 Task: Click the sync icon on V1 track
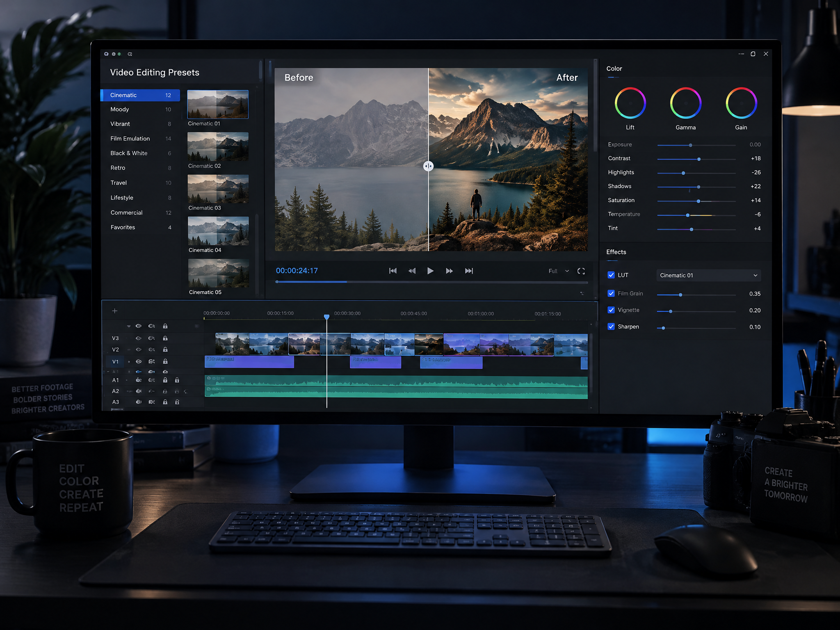[151, 361]
